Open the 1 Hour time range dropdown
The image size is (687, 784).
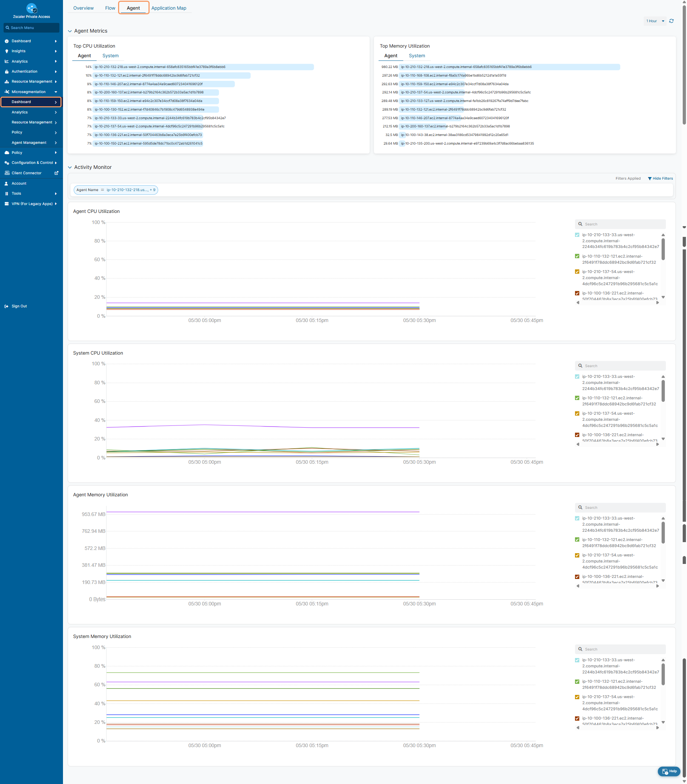[x=655, y=21]
